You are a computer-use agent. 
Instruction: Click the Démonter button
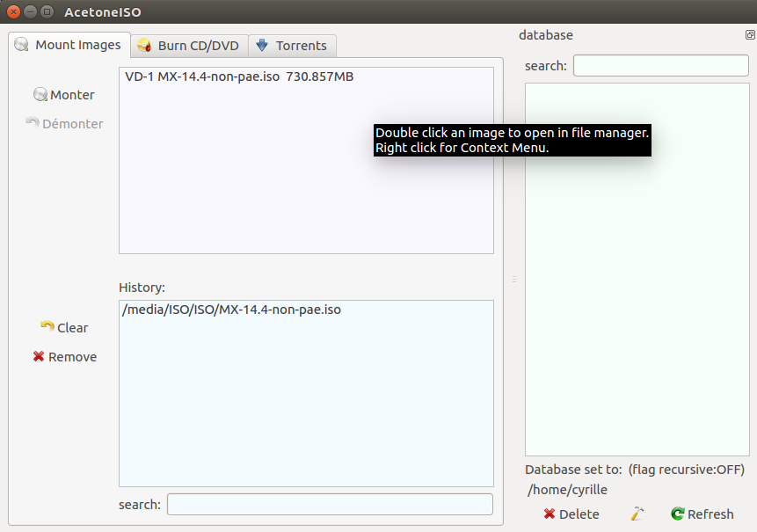click(x=64, y=124)
